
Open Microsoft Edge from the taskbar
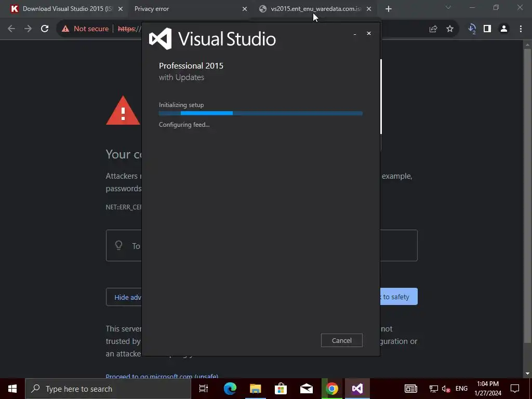(230, 389)
